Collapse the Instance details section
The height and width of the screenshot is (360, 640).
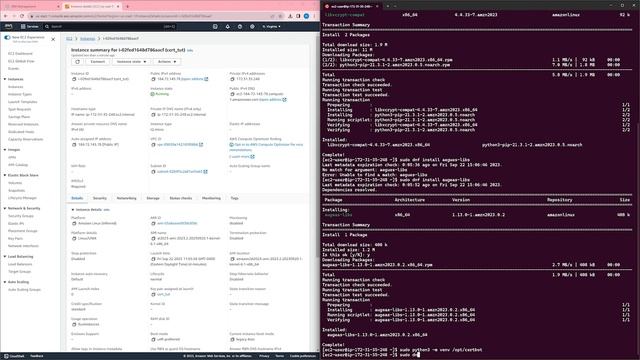click(x=73, y=210)
